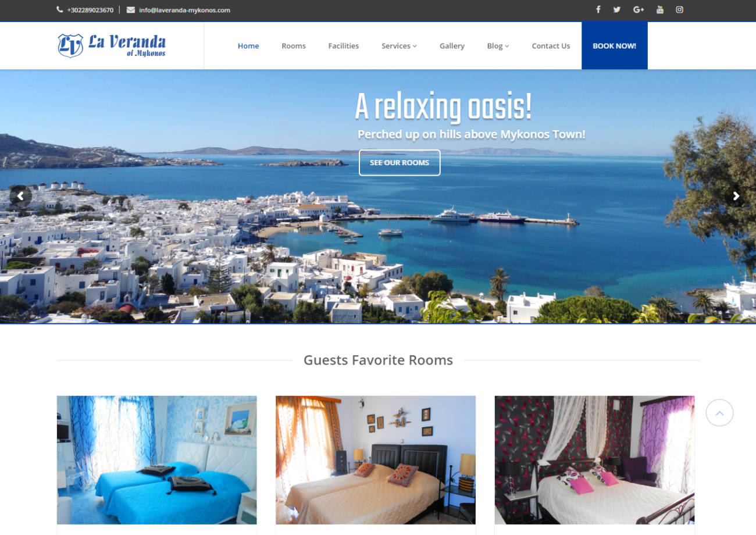Open the Instagram social icon
The width and height of the screenshot is (756, 535).
click(x=679, y=9)
